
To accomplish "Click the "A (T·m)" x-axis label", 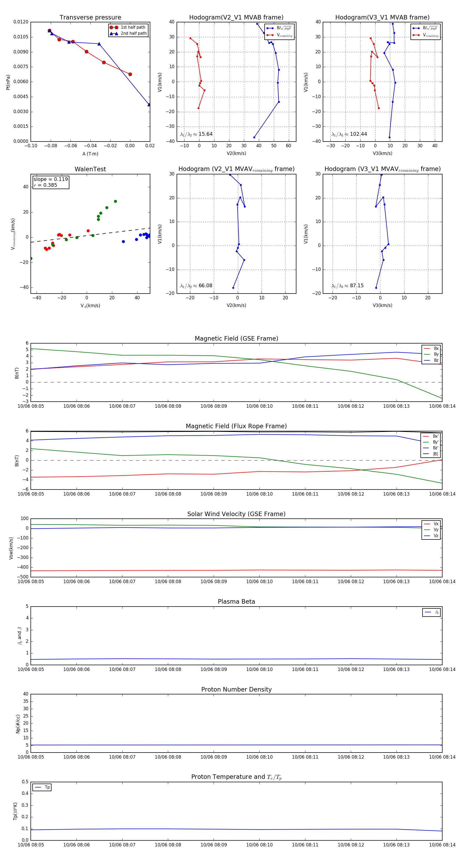I will click(x=90, y=154).
